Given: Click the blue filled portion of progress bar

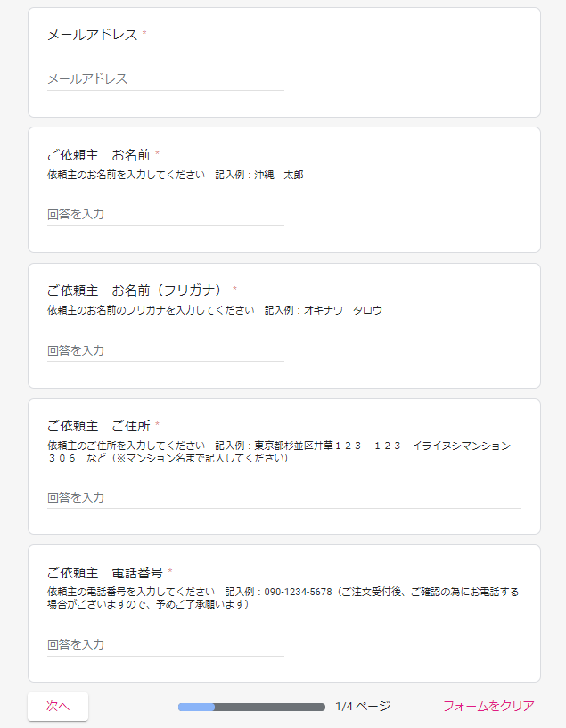Looking at the screenshot, I should tap(196, 706).
